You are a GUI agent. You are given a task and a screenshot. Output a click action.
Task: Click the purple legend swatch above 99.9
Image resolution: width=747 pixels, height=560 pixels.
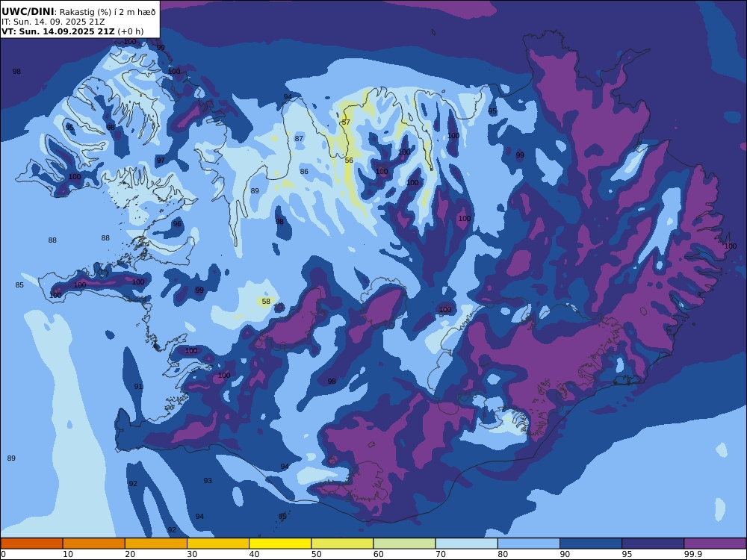coord(715,544)
